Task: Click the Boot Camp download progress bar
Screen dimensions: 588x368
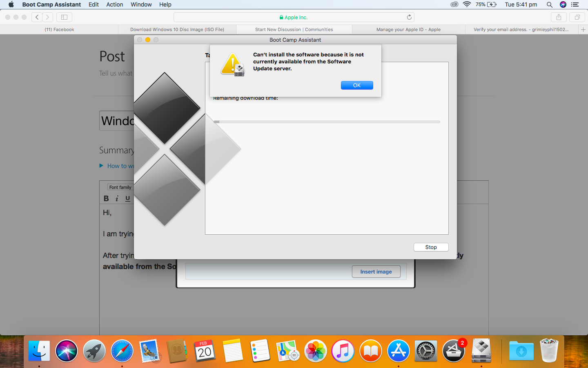Action: (x=327, y=122)
